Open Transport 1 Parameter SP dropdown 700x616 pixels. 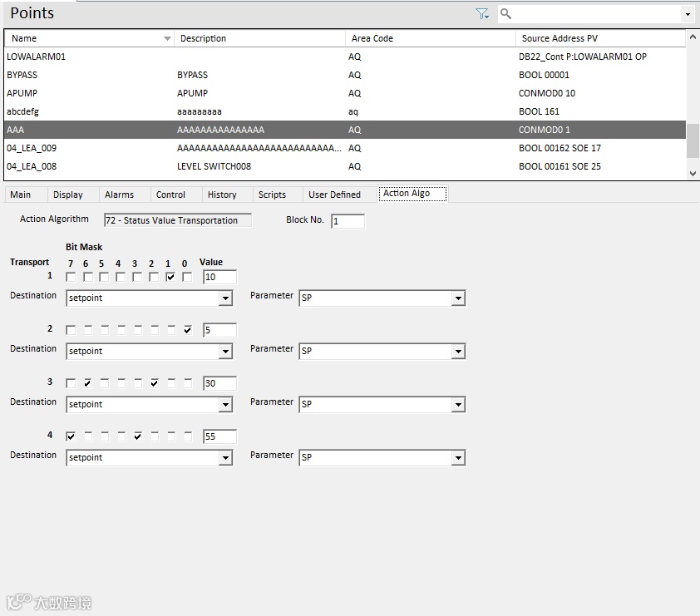(x=458, y=298)
